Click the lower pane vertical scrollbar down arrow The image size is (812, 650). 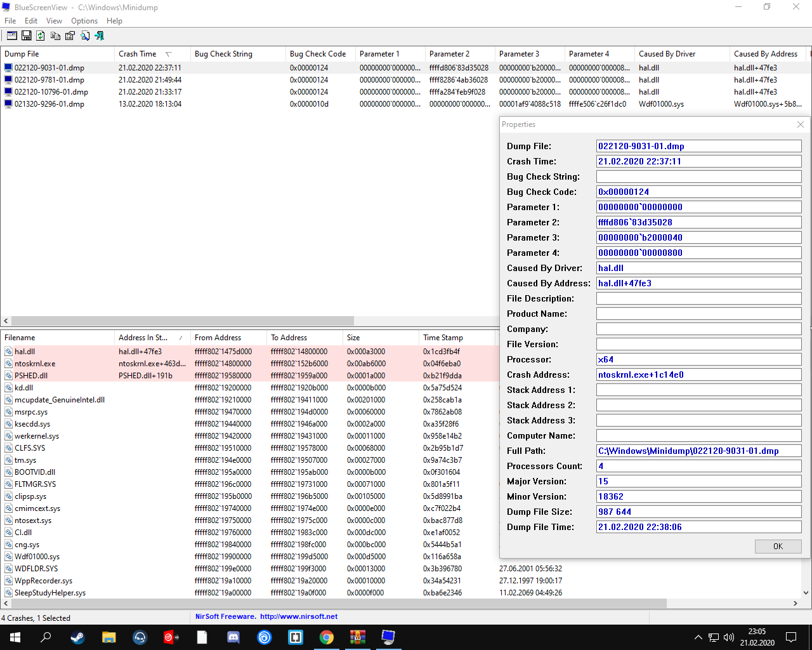point(806,593)
